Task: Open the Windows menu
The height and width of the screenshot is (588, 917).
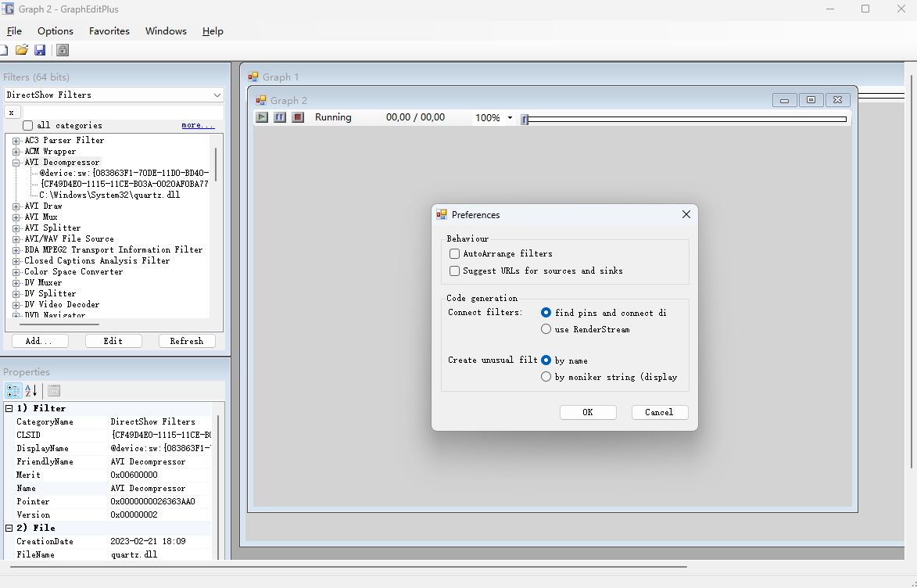Action: point(166,31)
